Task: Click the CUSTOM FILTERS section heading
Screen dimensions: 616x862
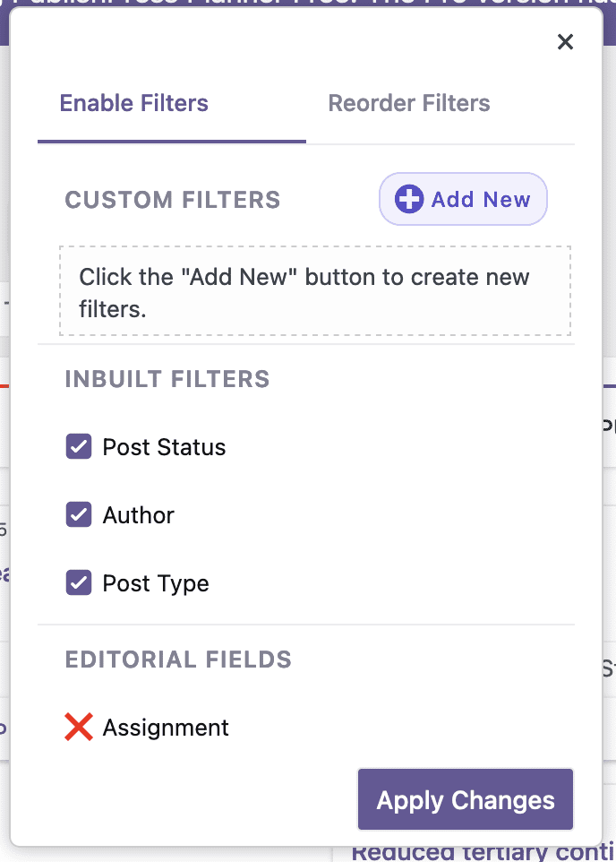Action: [x=172, y=199]
